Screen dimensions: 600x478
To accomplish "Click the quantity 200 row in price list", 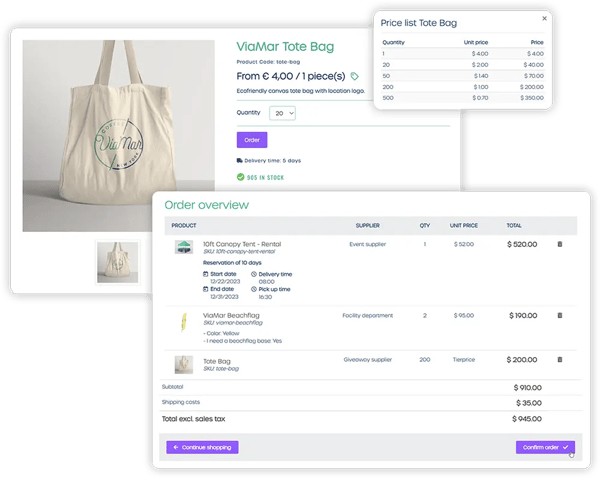I will (x=463, y=87).
